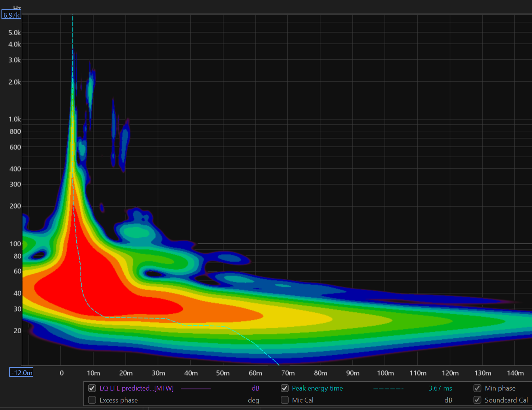
Task: Click the purple EQ LFE line sample
Action: click(195, 389)
